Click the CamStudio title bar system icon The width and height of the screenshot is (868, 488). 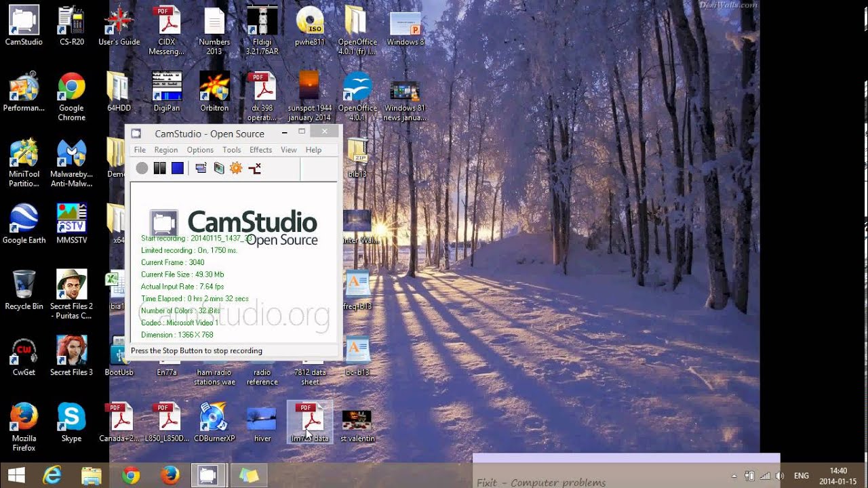tap(136, 134)
